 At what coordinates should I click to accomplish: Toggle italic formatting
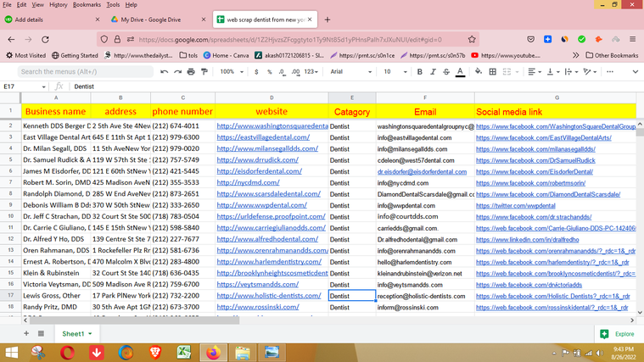433,72
